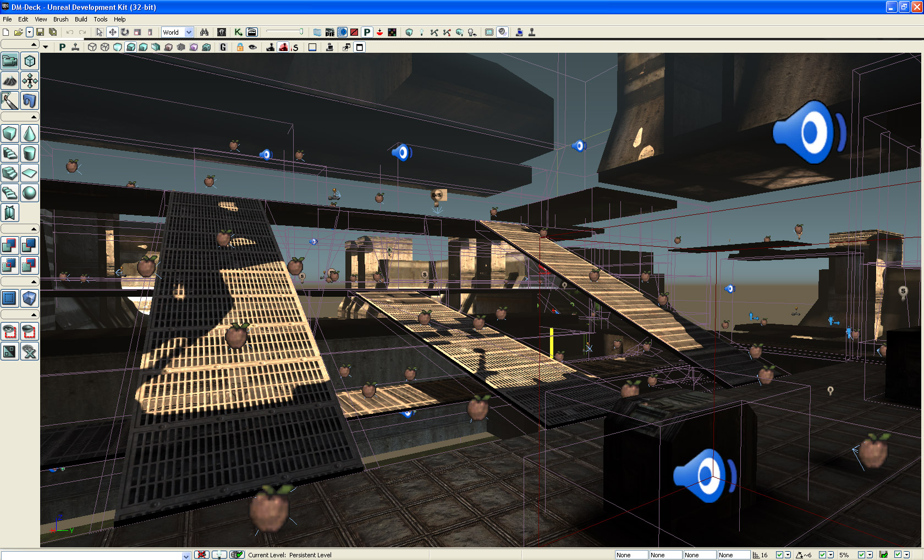Open Unreal Kismet with K icon
The height and width of the screenshot is (560, 924).
click(238, 32)
